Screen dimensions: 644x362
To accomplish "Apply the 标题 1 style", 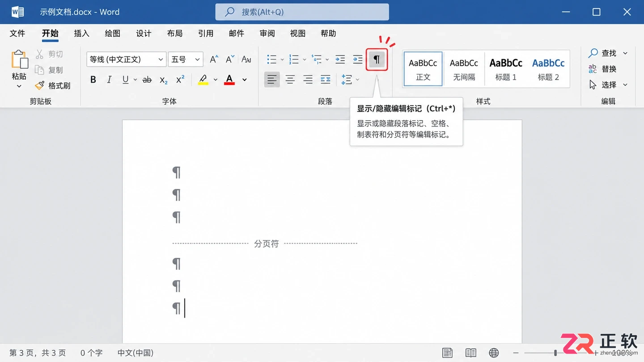I will 506,69.
